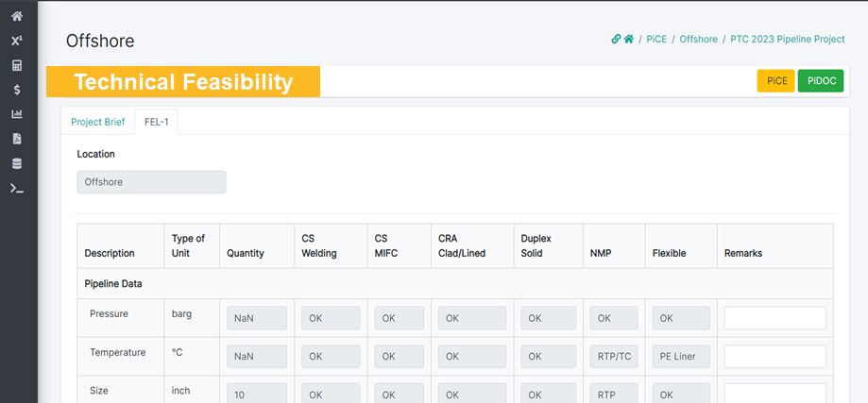Click the Size row label
The width and height of the screenshot is (868, 403).
[x=99, y=391]
